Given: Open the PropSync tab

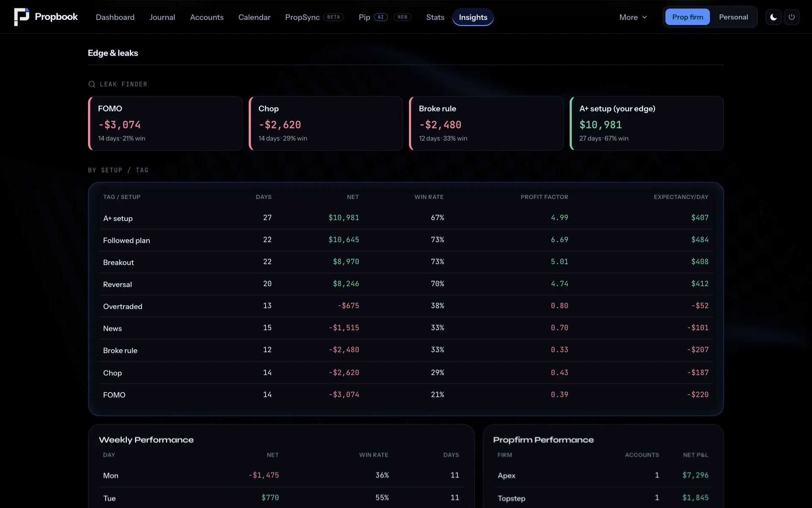Looking at the screenshot, I should tap(302, 17).
